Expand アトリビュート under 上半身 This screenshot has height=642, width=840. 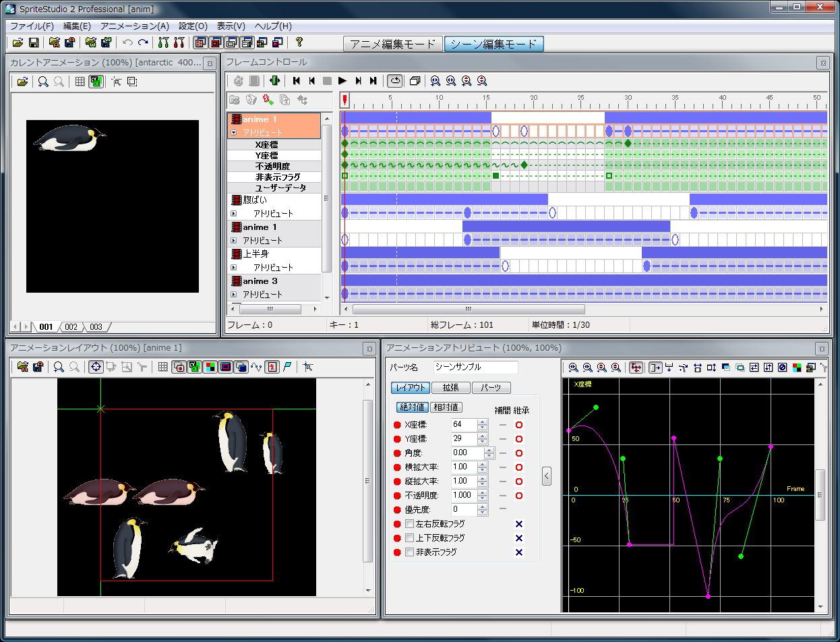click(x=234, y=268)
